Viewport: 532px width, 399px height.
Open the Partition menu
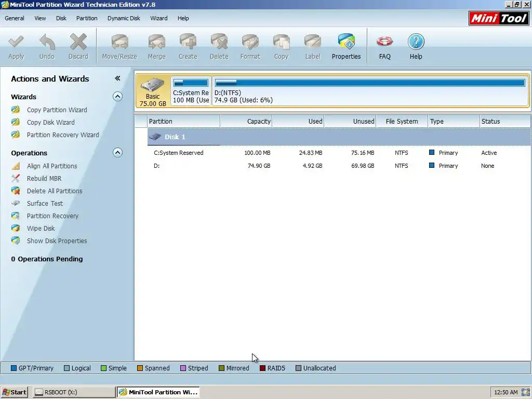tap(87, 18)
